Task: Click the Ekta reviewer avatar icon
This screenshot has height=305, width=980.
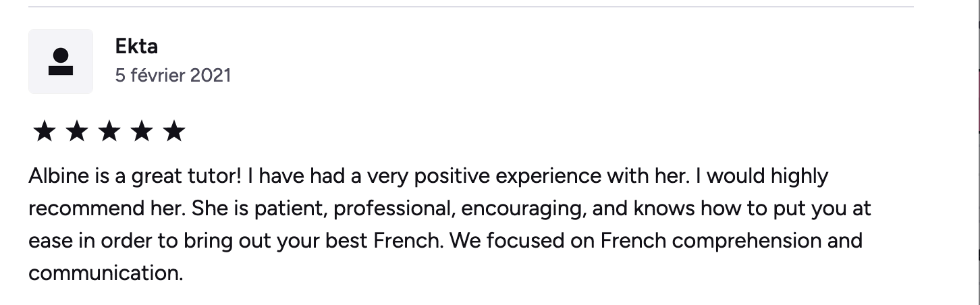Action: coord(61,61)
